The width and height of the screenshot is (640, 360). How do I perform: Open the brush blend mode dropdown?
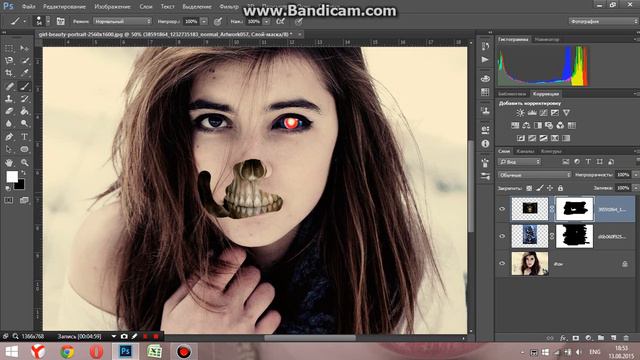click(x=122, y=21)
